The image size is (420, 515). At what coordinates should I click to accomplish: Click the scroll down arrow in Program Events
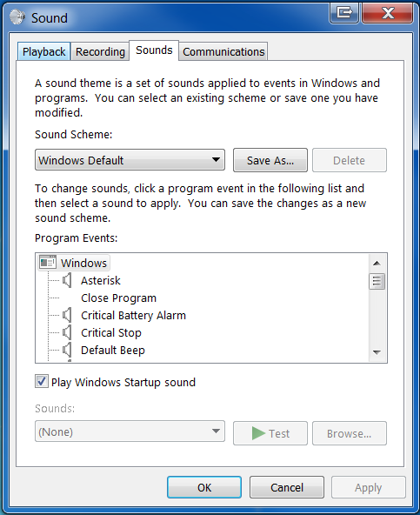point(377,352)
